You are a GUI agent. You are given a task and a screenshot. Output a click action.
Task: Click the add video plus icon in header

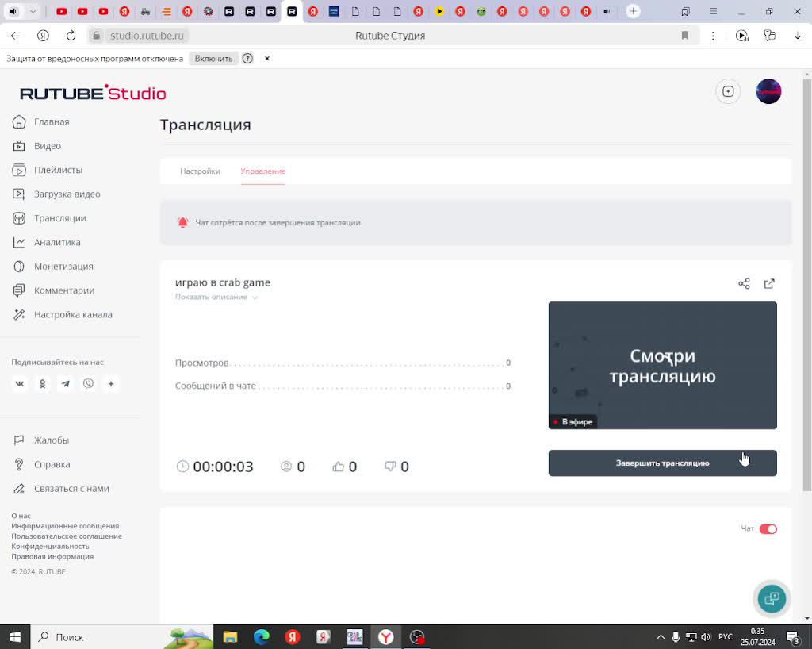tap(728, 92)
